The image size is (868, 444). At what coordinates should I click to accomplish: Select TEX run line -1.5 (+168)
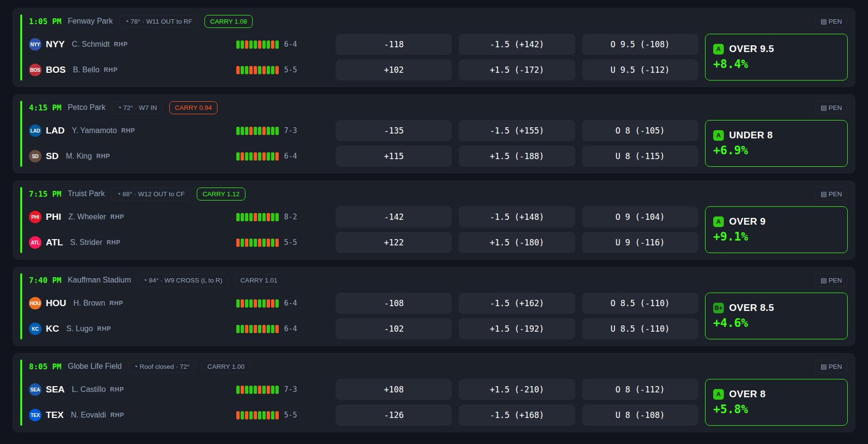tap(516, 415)
